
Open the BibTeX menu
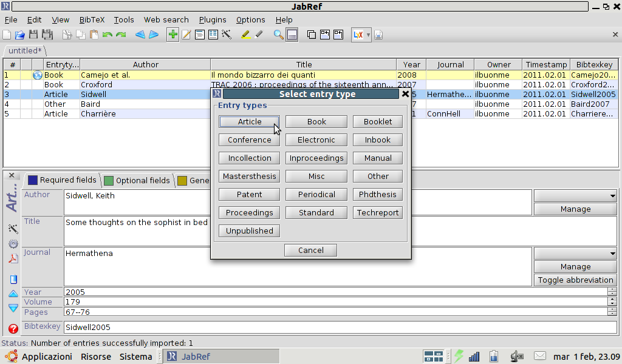92,20
